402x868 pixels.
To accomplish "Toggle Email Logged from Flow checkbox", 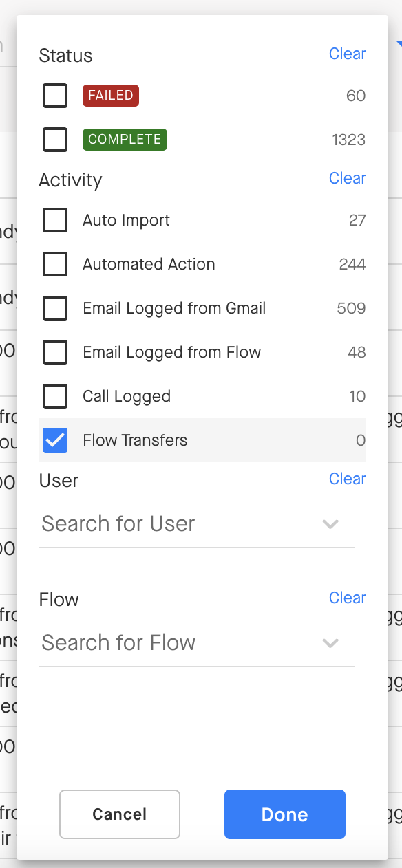I will tap(55, 352).
